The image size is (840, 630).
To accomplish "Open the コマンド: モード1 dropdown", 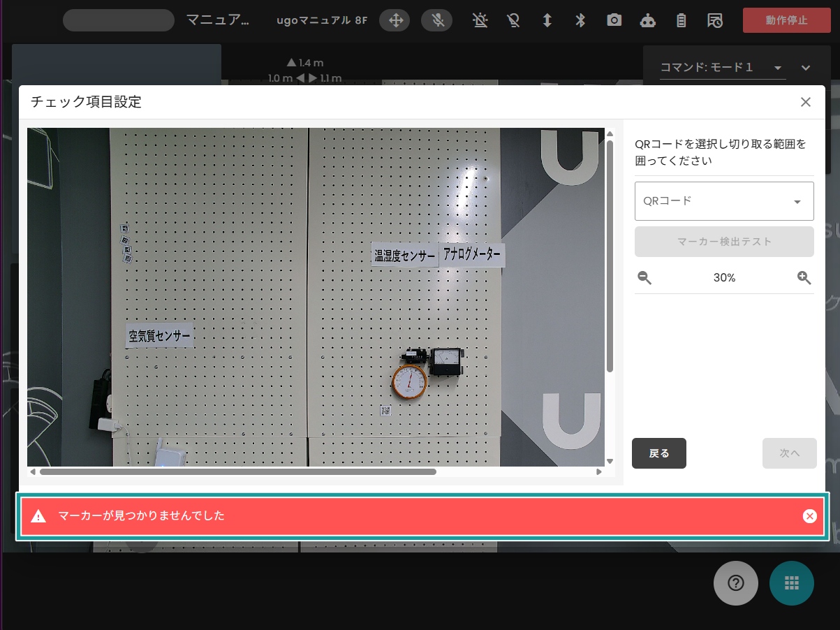I will (x=723, y=68).
